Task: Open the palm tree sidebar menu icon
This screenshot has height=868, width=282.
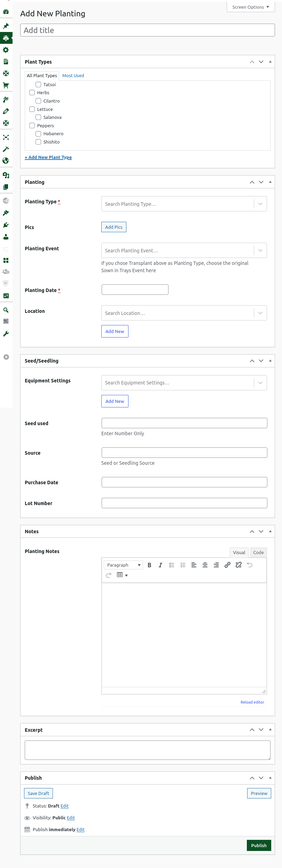Action: click(6, 100)
